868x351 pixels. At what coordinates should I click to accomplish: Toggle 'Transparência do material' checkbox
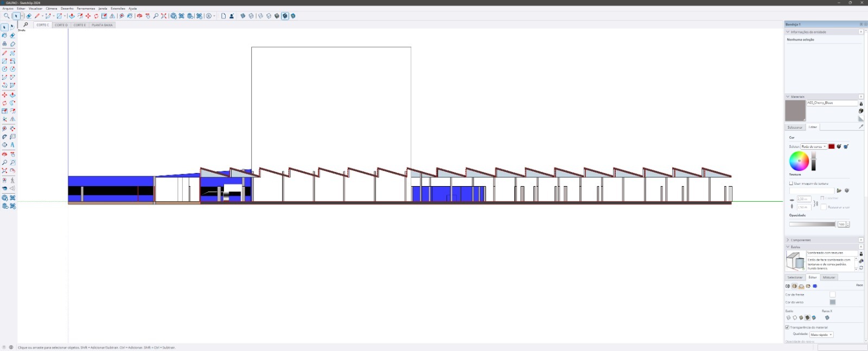tap(787, 327)
